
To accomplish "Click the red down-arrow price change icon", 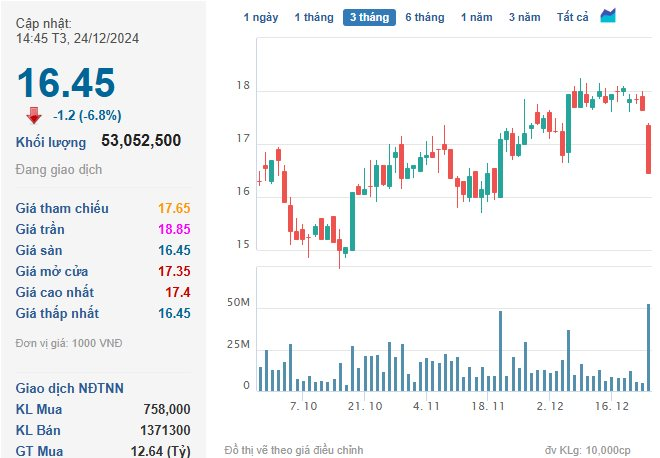I will [x=34, y=115].
